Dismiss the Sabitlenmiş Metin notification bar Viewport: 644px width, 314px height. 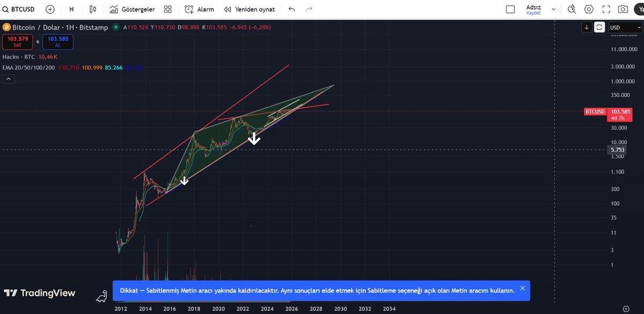522,288
